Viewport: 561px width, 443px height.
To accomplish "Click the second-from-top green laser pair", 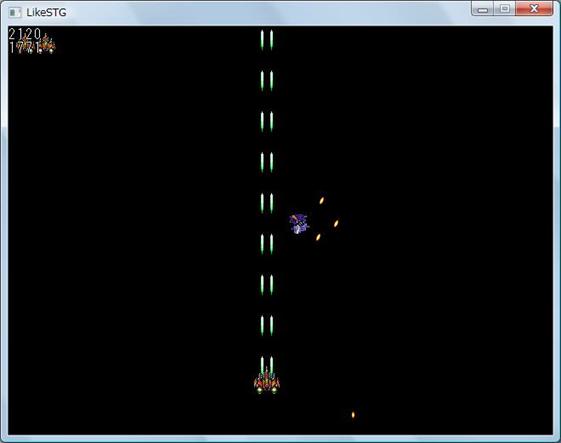I will 267,81.
